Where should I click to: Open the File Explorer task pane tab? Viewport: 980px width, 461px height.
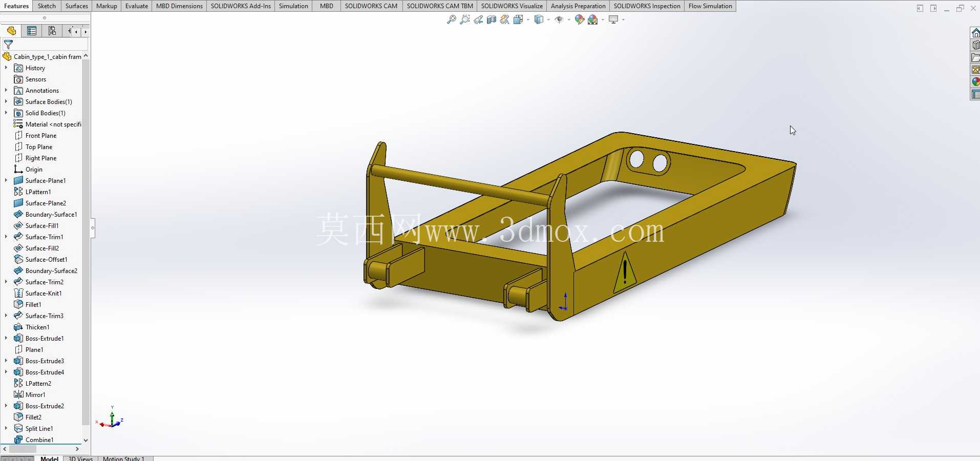[x=975, y=57]
